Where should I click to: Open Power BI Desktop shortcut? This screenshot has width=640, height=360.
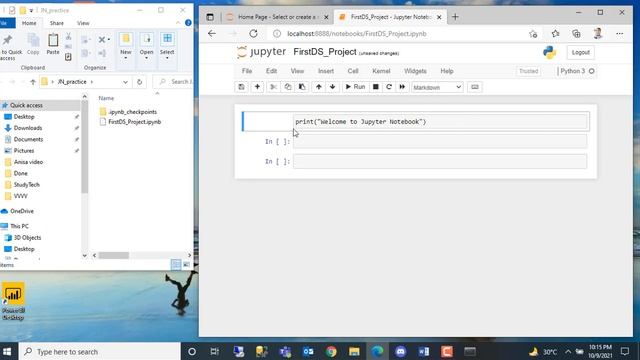13,301
